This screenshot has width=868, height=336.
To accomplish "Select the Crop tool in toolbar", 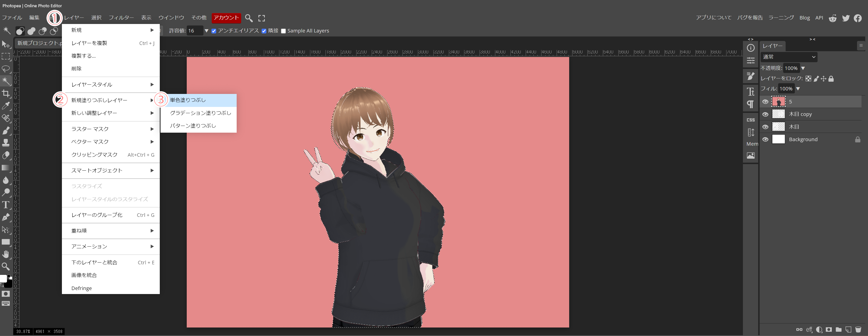I will 6,93.
